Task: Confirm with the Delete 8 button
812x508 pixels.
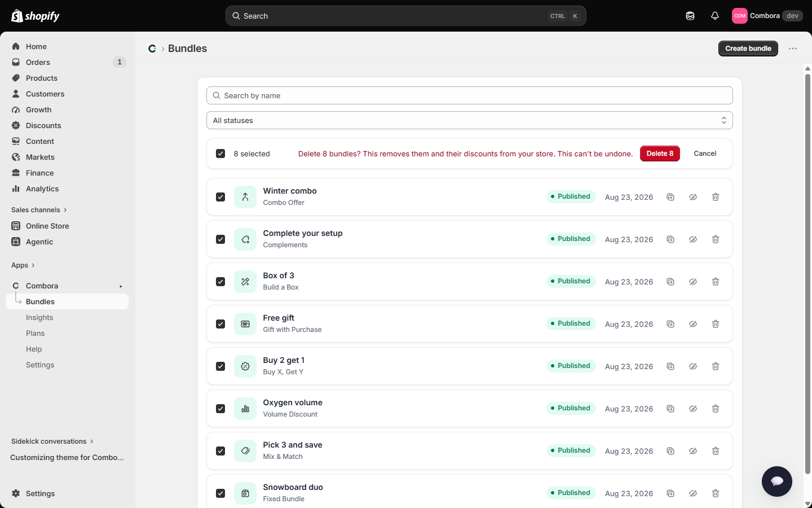Action: 660,154
